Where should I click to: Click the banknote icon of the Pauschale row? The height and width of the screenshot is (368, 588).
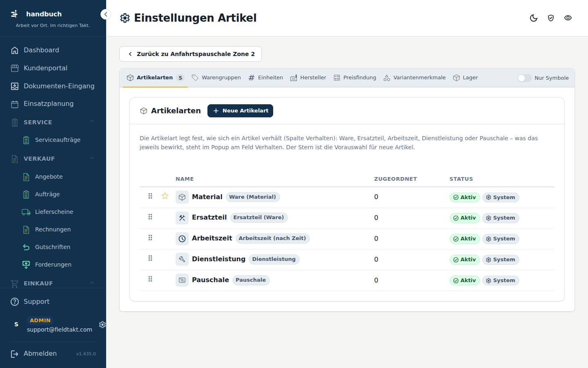tap(182, 280)
